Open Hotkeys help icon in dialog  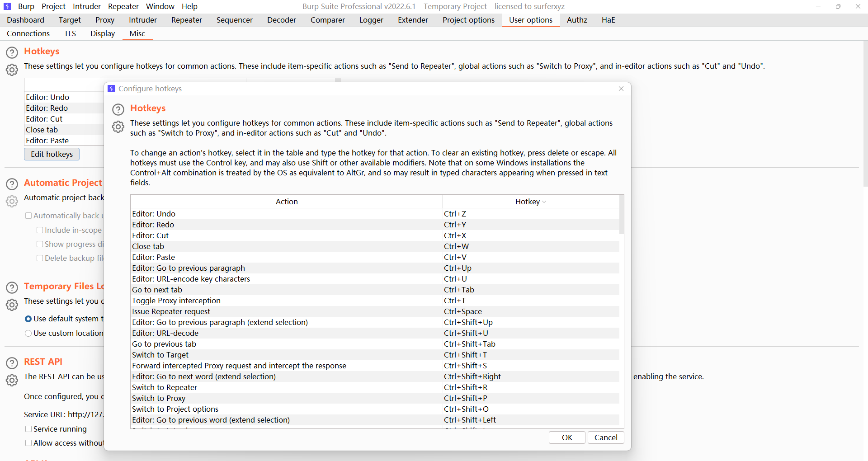pos(118,109)
